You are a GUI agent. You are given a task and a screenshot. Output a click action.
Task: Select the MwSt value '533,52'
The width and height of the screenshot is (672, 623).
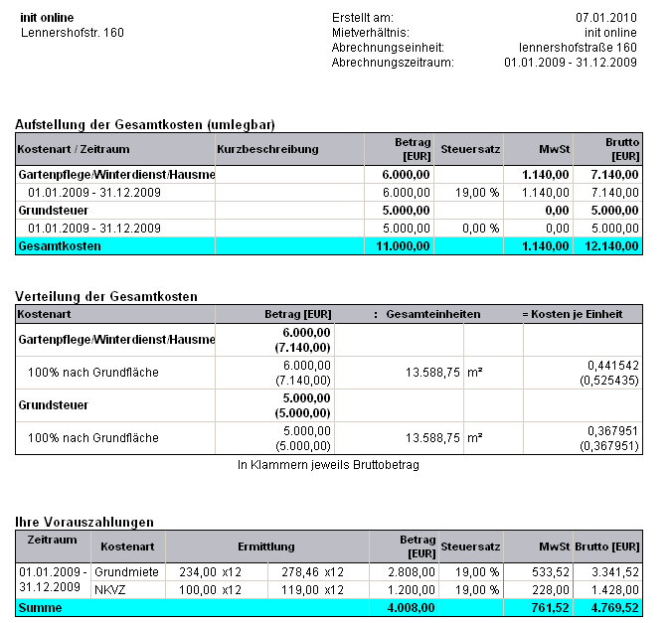coord(551,572)
